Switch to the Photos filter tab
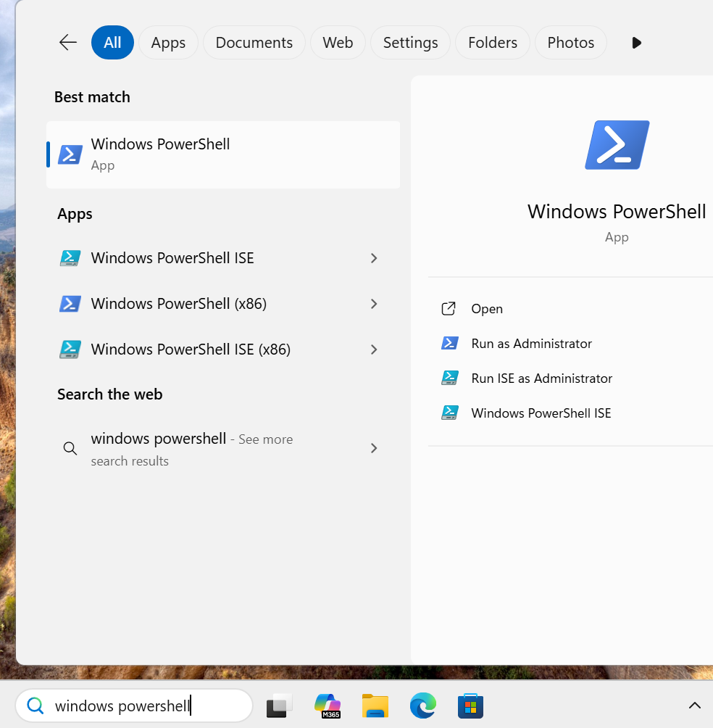The image size is (713, 728). click(570, 43)
